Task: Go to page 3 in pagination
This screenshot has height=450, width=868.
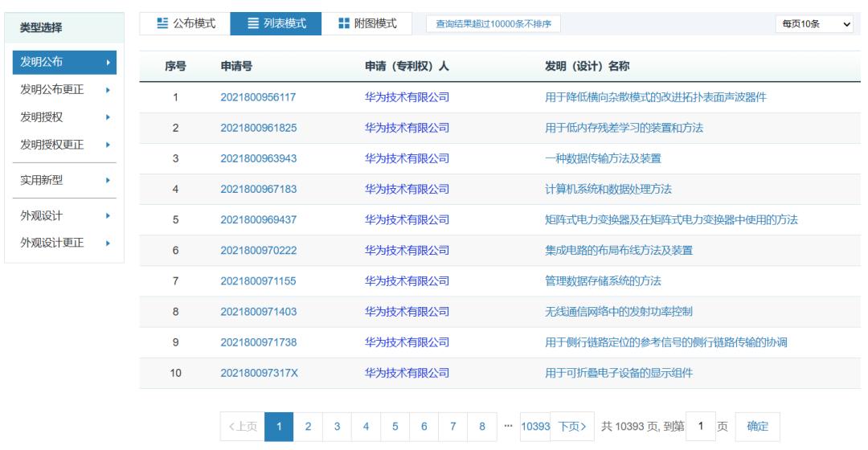Action: pos(337,426)
